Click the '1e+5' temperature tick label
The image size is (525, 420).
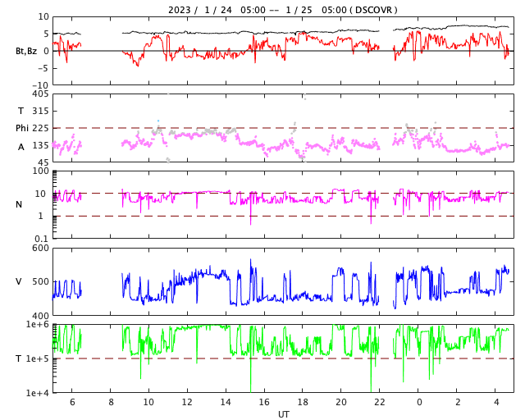(x=38, y=358)
